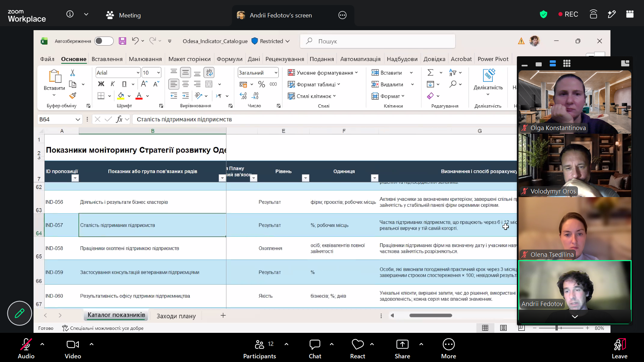Image resolution: width=644 pixels, height=362 pixels.
Task: Start camera with the Video button
Action: click(x=73, y=349)
